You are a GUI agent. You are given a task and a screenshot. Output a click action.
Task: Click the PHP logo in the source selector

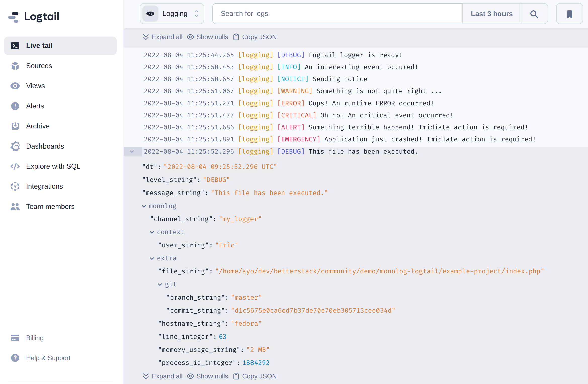(150, 13)
